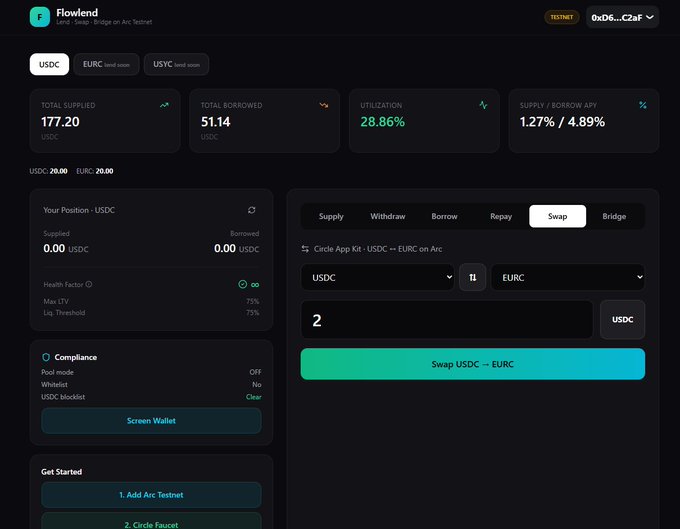
Task: Click the 28.86% utilization value
Action: (382, 122)
